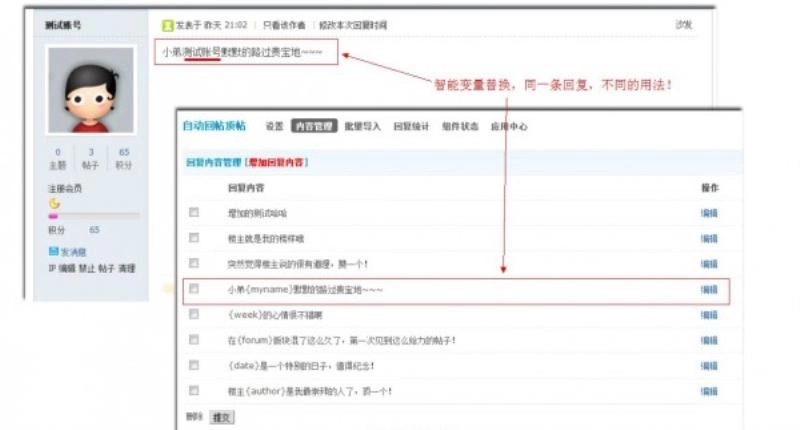The width and height of the screenshot is (800, 430).
Task: Click the 操作 column header
Action: [x=710, y=188]
